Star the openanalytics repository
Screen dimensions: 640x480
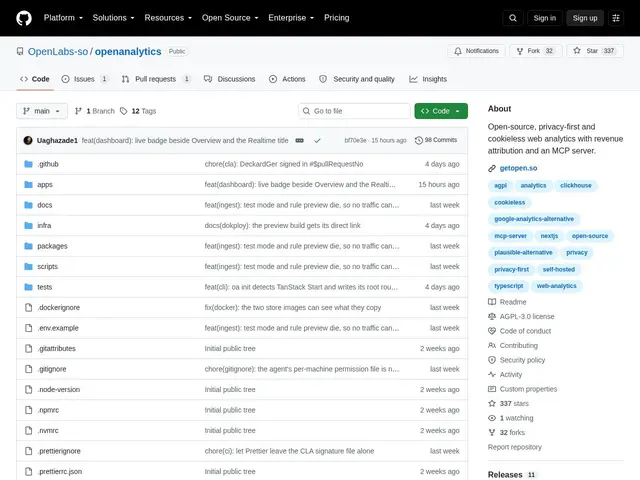click(595, 51)
